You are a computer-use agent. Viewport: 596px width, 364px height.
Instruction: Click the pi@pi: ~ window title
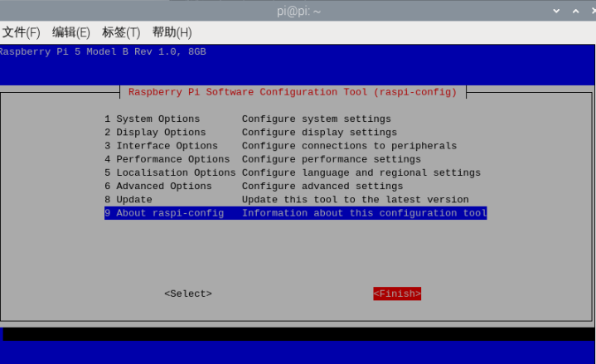click(298, 12)
